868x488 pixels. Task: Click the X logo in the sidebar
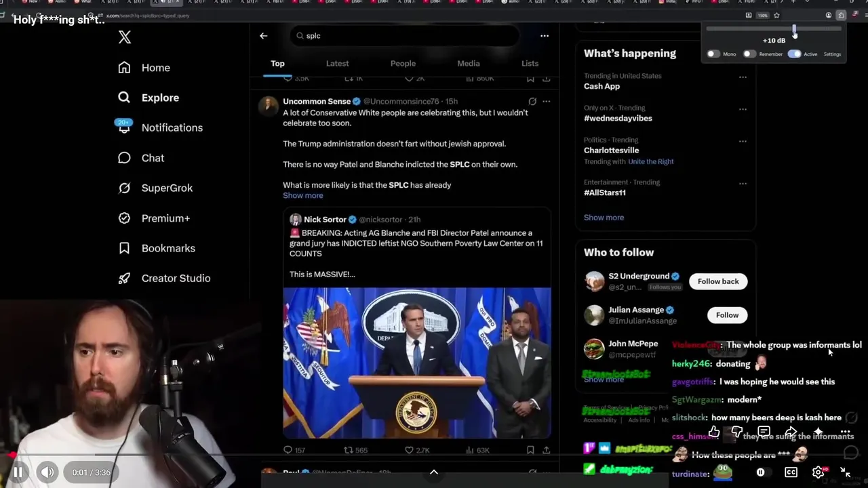pos(125,37)
